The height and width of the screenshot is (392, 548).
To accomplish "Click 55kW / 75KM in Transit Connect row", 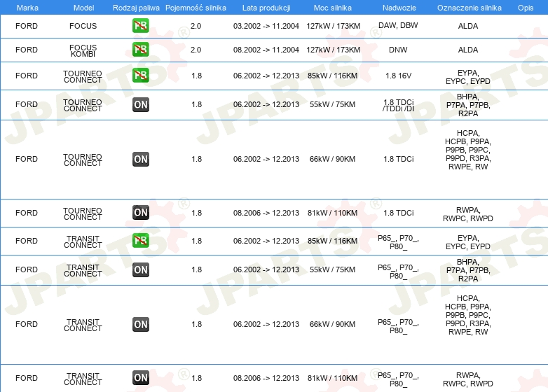I will pos(332,269).
